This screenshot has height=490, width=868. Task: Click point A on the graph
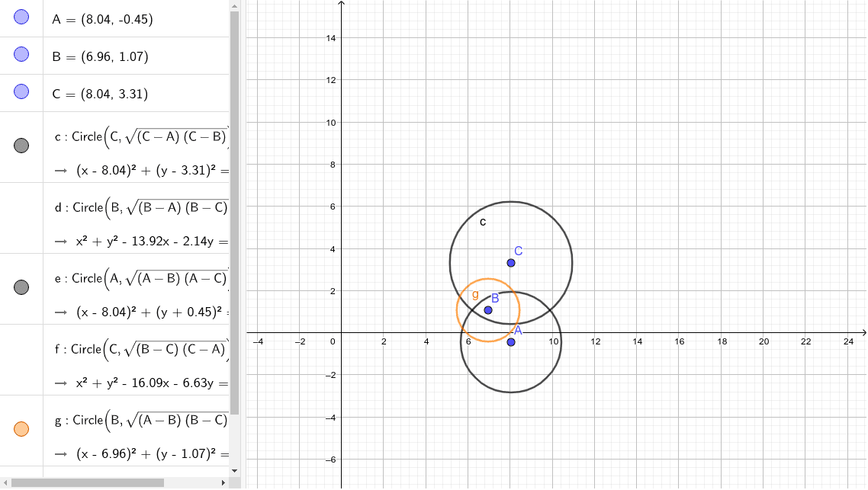coord(511,342)
